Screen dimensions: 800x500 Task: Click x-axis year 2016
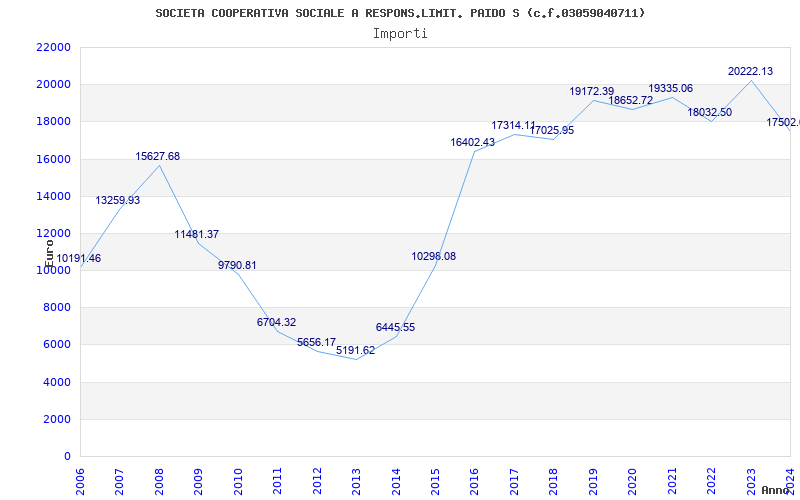click(x=475, y=482)
